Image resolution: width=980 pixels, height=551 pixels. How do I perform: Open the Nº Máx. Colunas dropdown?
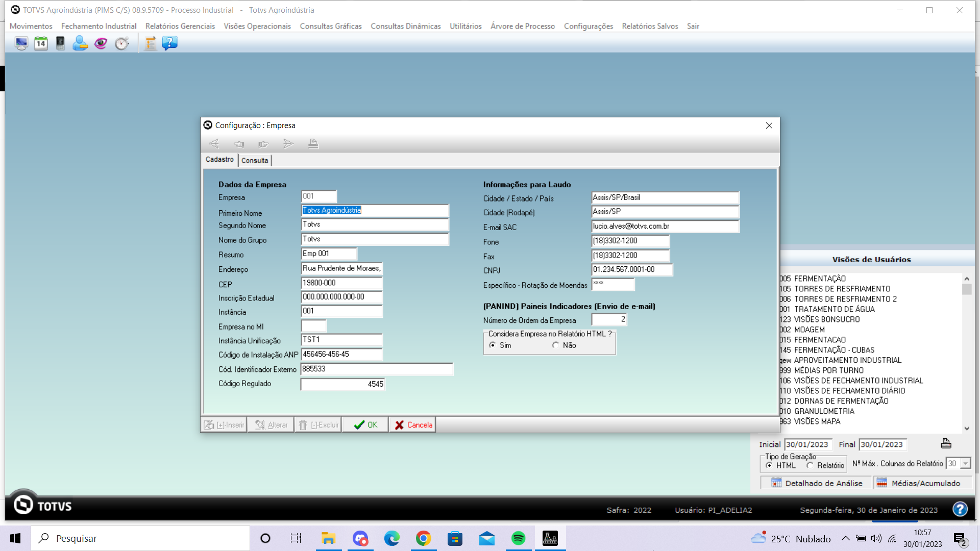coord(965,463)
